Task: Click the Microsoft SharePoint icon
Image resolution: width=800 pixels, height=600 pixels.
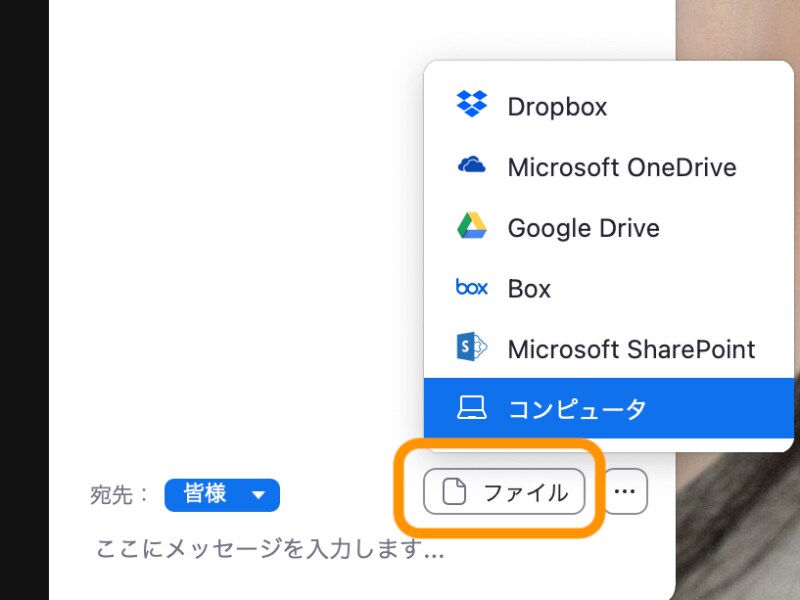Action: click(x=471, y=349)
